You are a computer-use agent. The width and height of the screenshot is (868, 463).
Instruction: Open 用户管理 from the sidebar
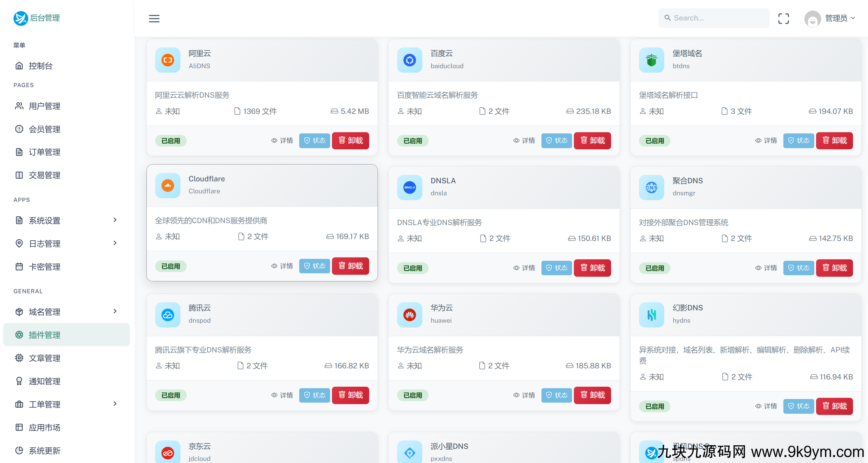44,106
